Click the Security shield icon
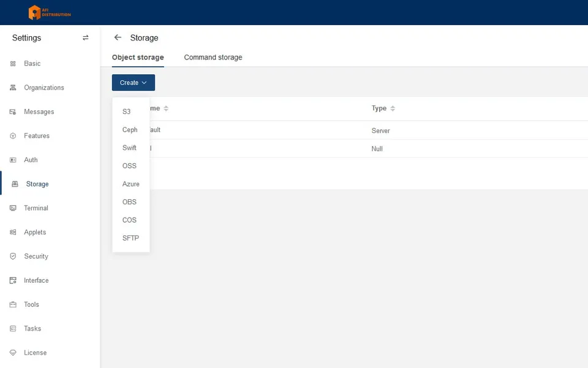Image resolution: width=588 pixels, height=368 pixels. coord(13,256)
